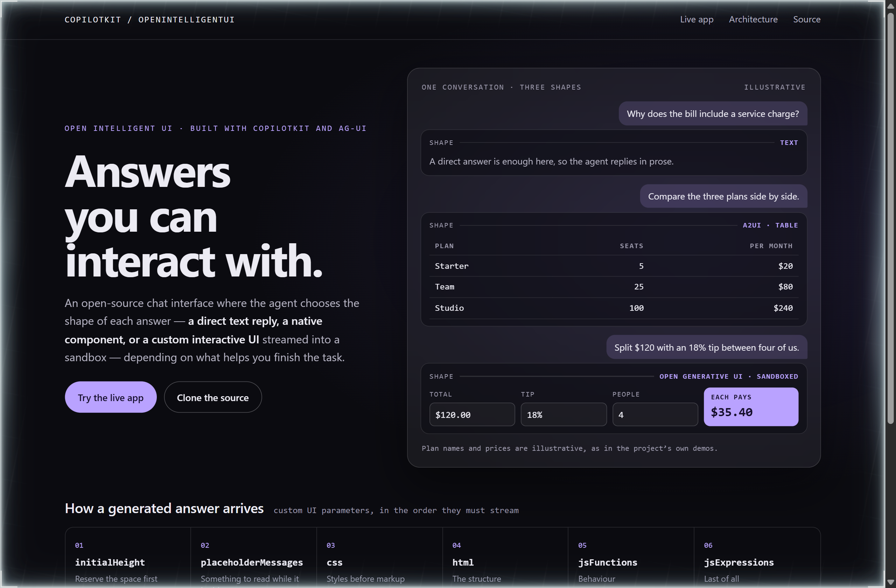Open the Source nav link
The width and height of the screenshot is (896, 588).
[806, 20]
